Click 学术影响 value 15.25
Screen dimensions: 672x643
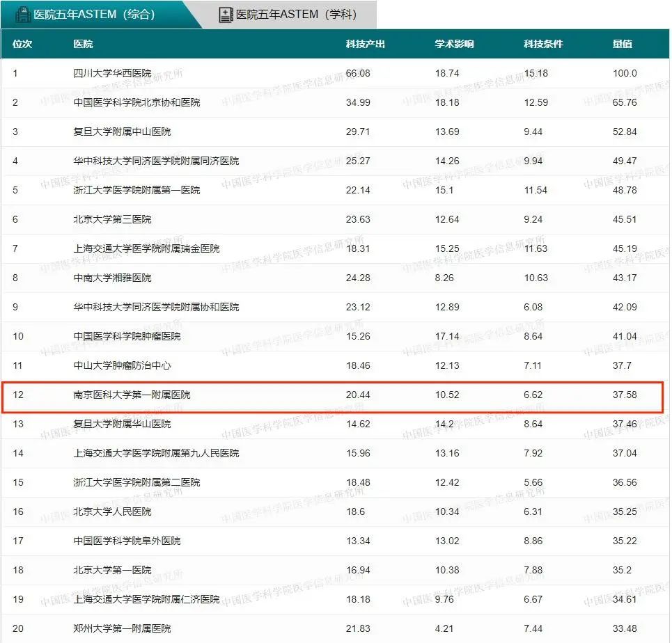point(447,248)
